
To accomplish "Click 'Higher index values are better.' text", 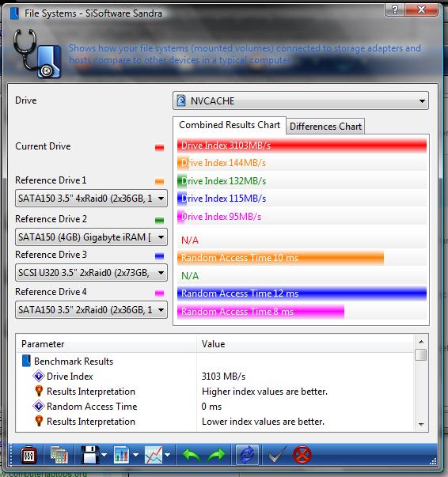I will pos(264,392).
